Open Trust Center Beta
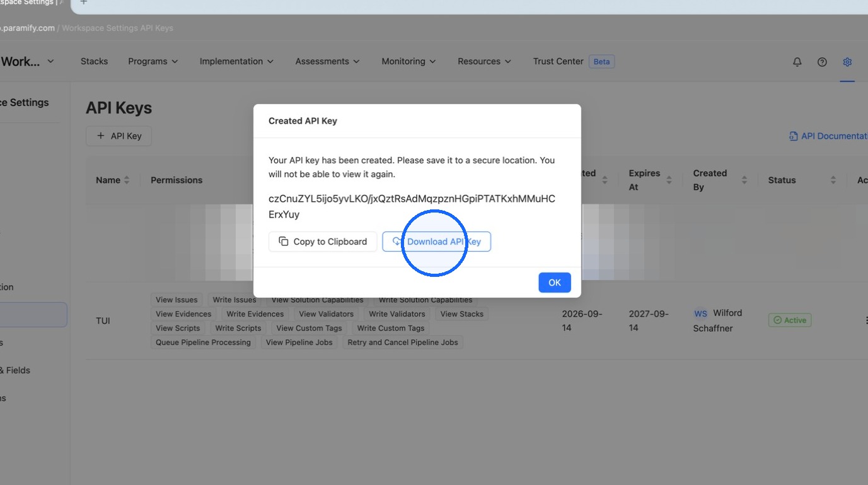 click(x=573, y=61)
